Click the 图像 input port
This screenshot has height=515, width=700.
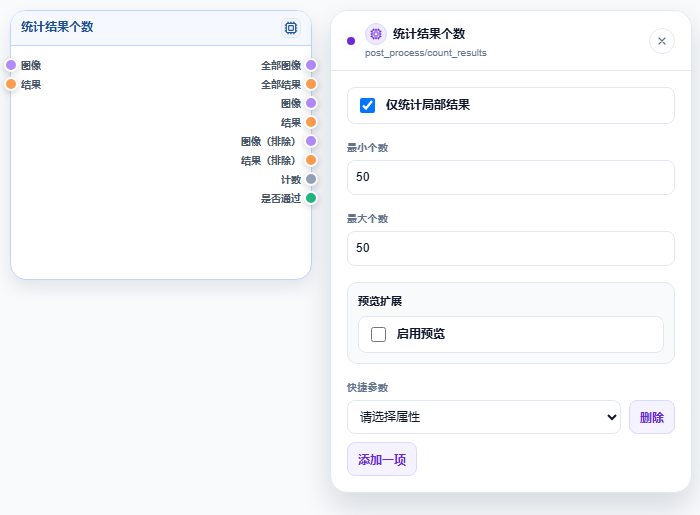pyautogui.click(x=11, y=65)
